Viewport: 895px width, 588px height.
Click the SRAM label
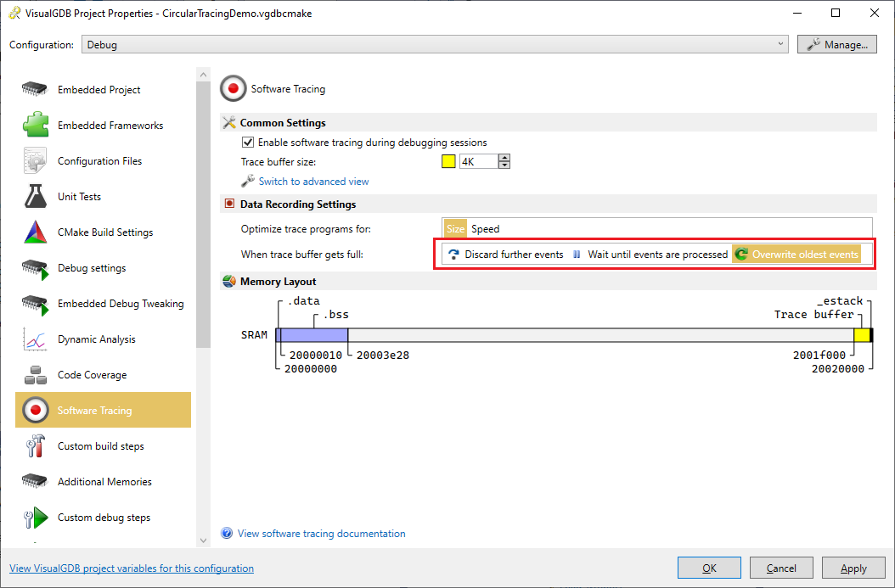click(x=254, y=335)
